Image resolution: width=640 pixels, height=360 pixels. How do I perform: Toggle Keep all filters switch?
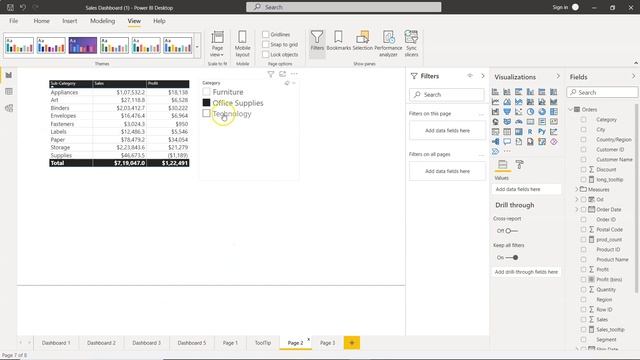point(512,258)
